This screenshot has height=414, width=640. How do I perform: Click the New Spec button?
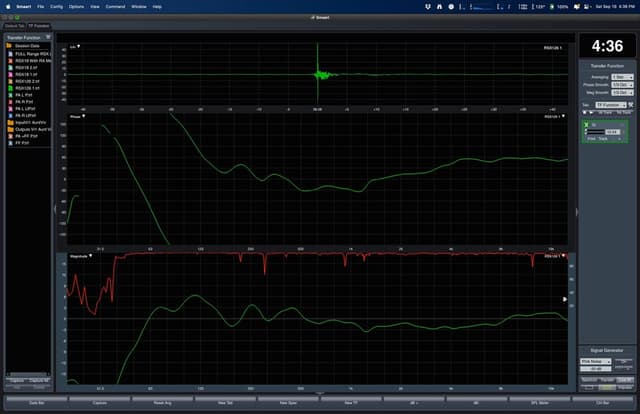point(288,403)
